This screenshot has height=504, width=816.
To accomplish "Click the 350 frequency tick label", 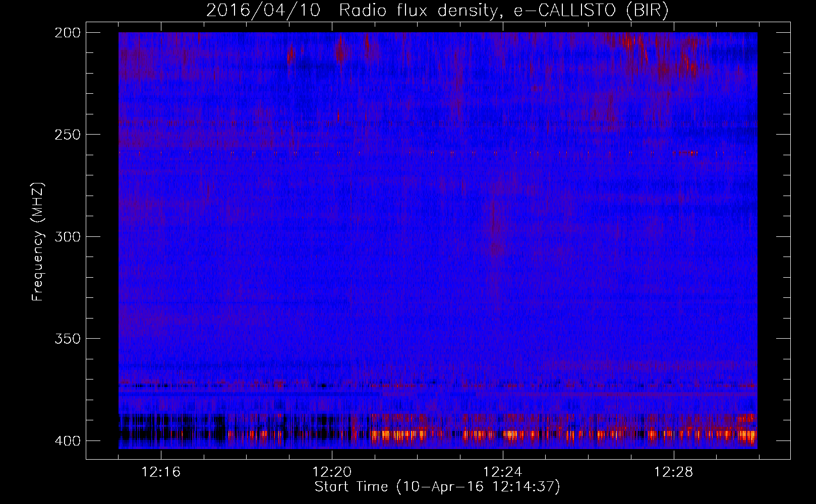I will click(x=67, y=339).
